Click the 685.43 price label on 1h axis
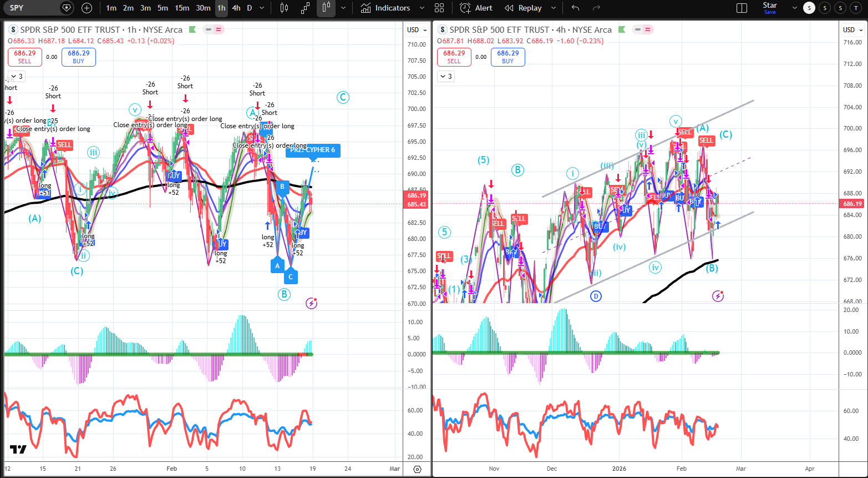 (x=417, y=204)
